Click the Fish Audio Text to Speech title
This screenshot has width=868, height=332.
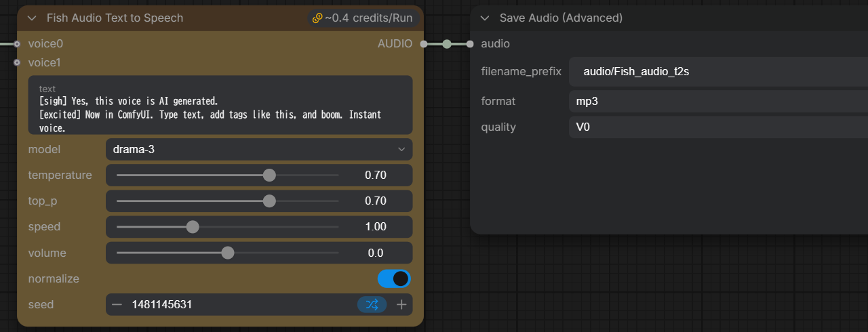click(115, 18)
